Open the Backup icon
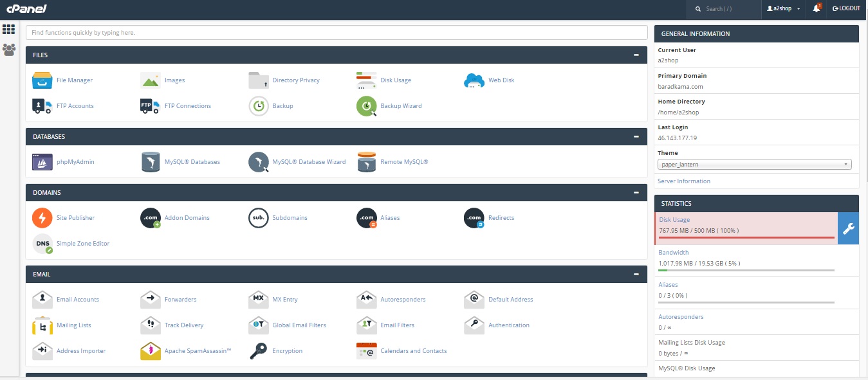Screen dimensions: 868x380 [x=259, y=106]
